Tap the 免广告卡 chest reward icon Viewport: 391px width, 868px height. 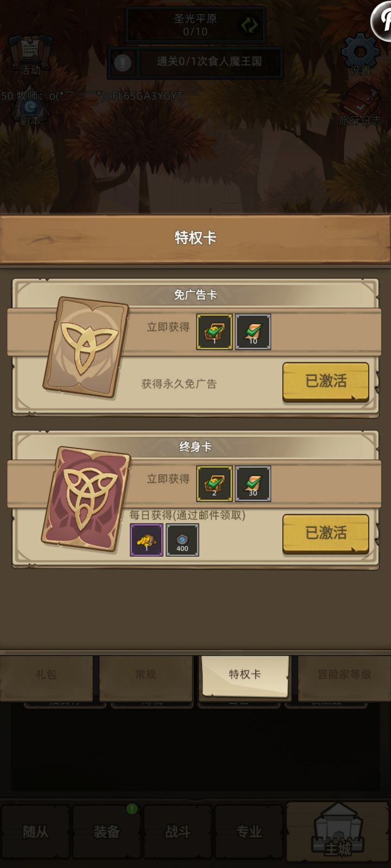point(214,331)
